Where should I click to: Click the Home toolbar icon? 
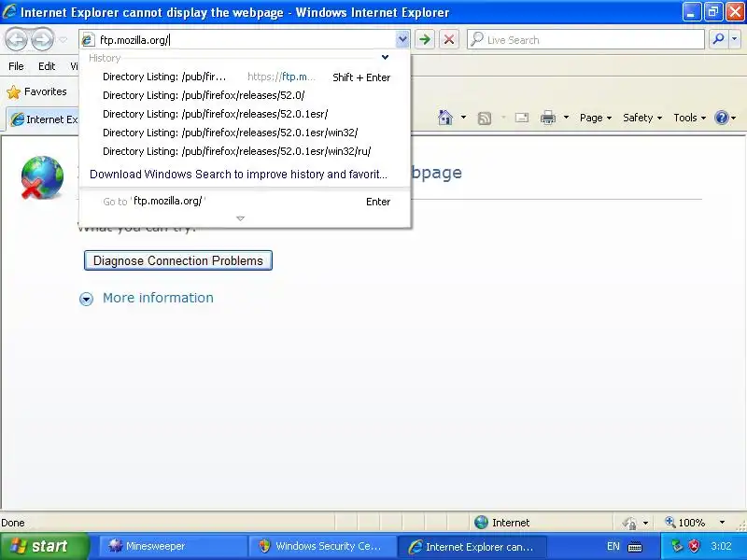[x=445, y=118]
